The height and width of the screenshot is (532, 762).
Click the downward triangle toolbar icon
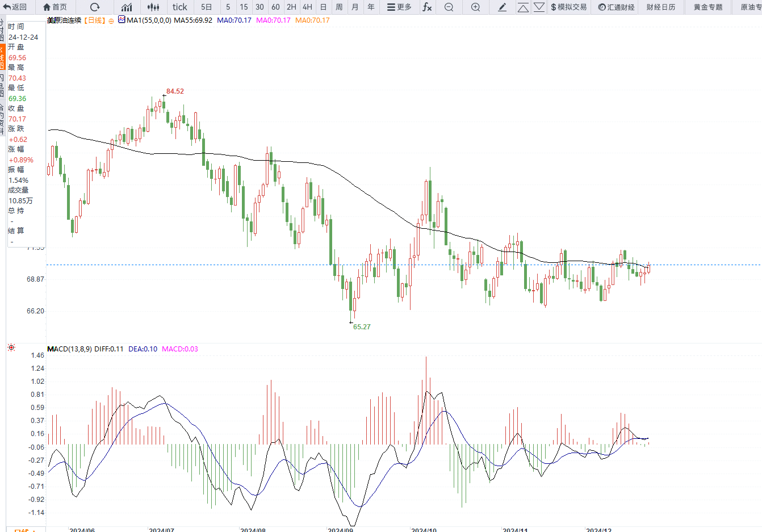coord(539,7)
